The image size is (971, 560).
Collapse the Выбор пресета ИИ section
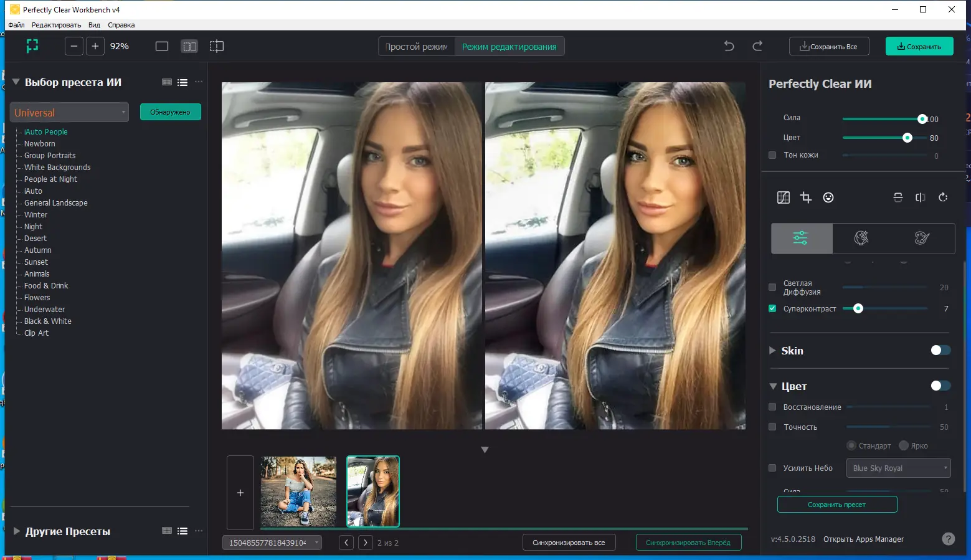click(x=16, y=82)
